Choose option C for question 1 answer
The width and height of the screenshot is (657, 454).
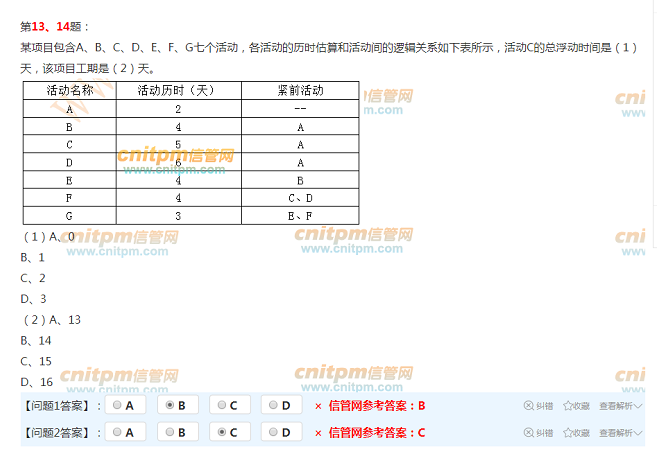coord(221,405)
